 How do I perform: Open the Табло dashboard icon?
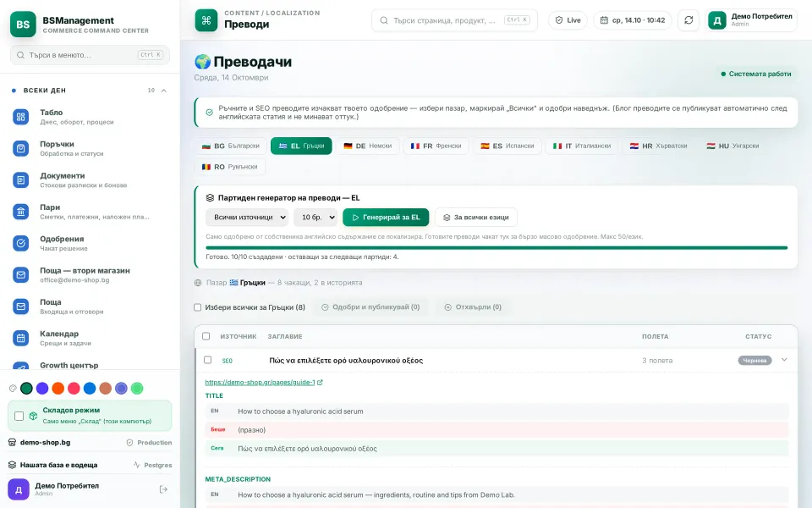(20, 117)
